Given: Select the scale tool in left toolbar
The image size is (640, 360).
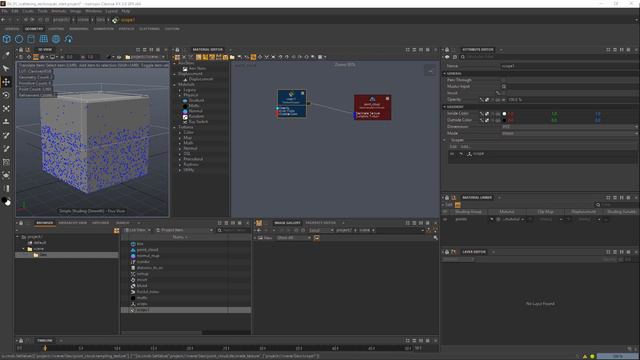Looking at the screenshot, I should tap(6, 109).
